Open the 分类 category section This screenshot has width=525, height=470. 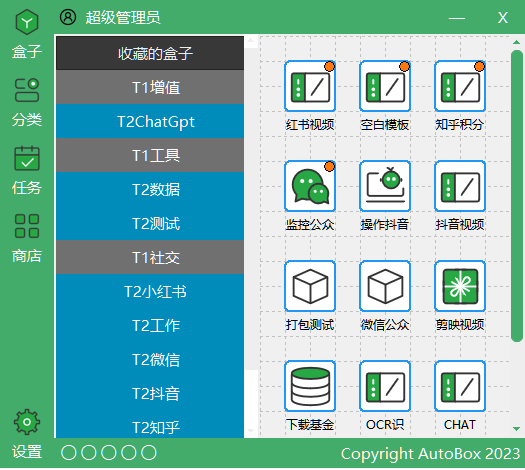[x=27, y=90]
